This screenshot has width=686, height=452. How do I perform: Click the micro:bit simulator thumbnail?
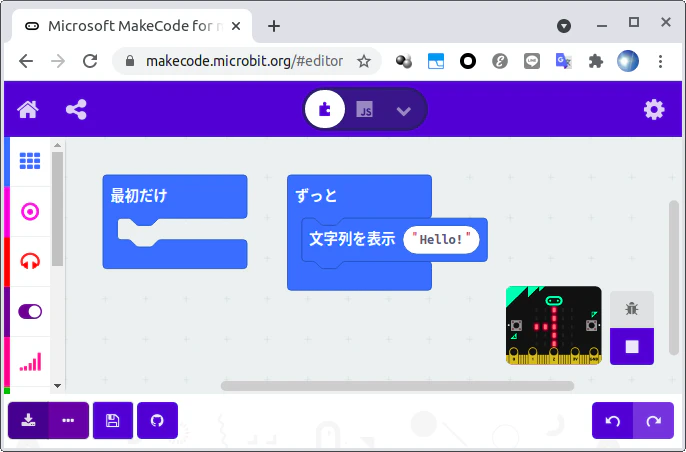[553, 325]
